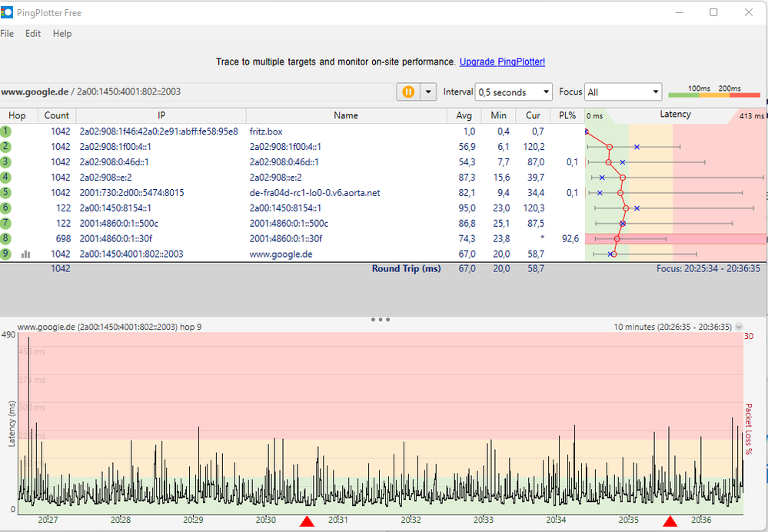Screen dimensions: 768x532
Task: Open the Focus dropdown
Action: (x=623, y=92)
